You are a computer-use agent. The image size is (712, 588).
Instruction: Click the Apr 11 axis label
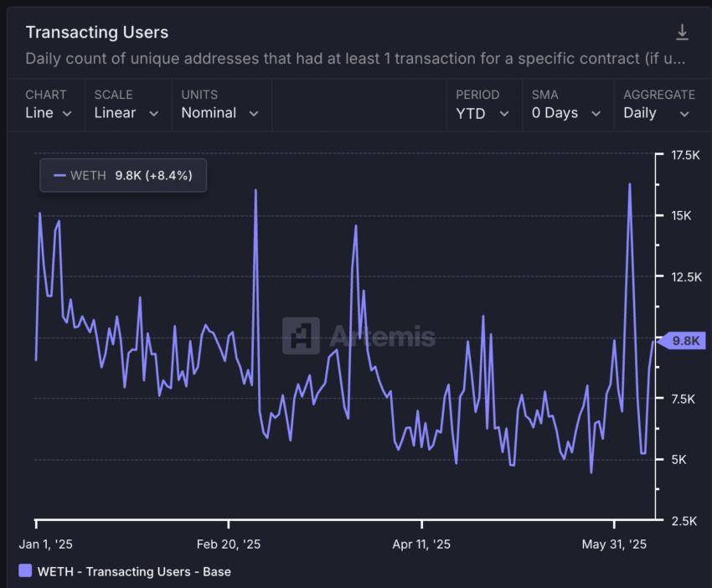pyautogui.click(x=420, y=544)
